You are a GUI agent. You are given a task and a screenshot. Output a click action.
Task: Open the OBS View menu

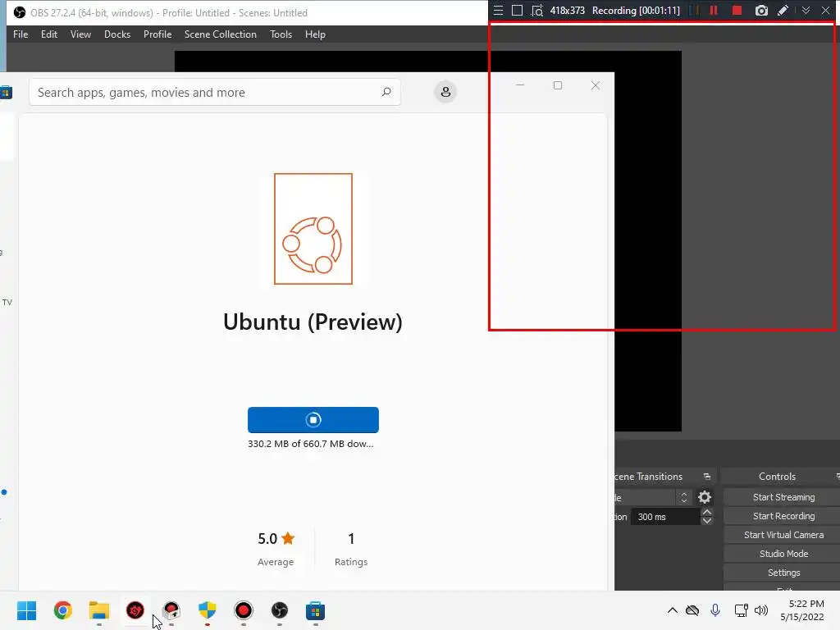coord(80,34)
